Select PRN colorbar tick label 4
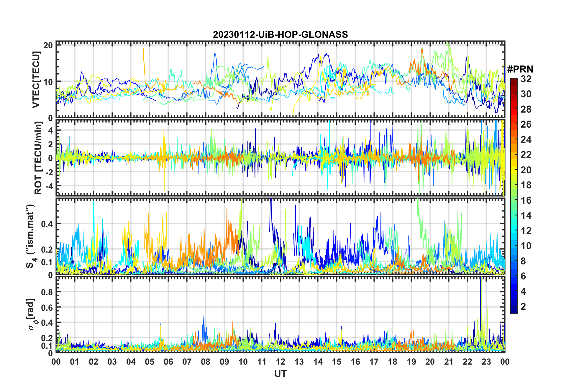 click(524, 291)
